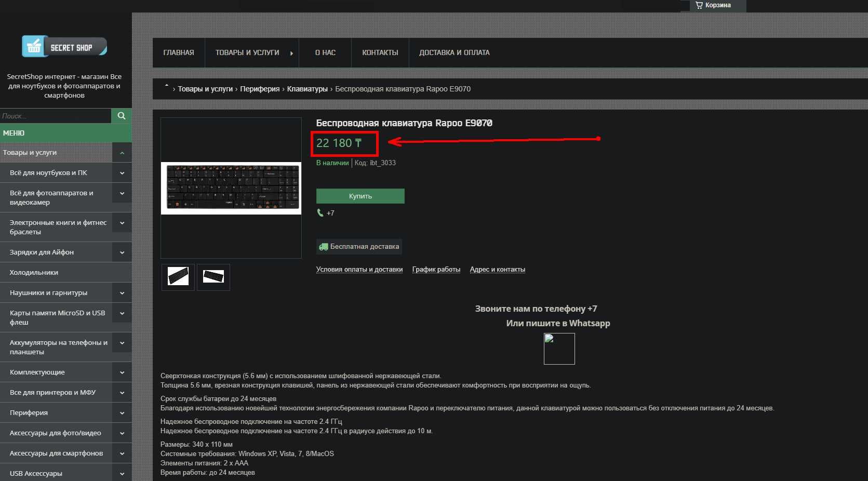
Task: Open the График работы link
Action: tap(436, 269)
